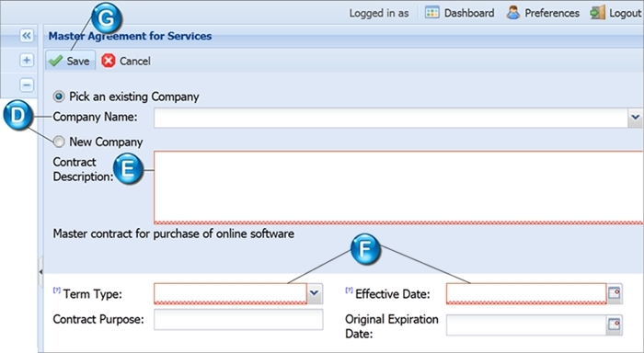Click the Contract Purpose input field
Viewport: 644px width, 353px height.
pyautogui.click(x=238, y=319)
